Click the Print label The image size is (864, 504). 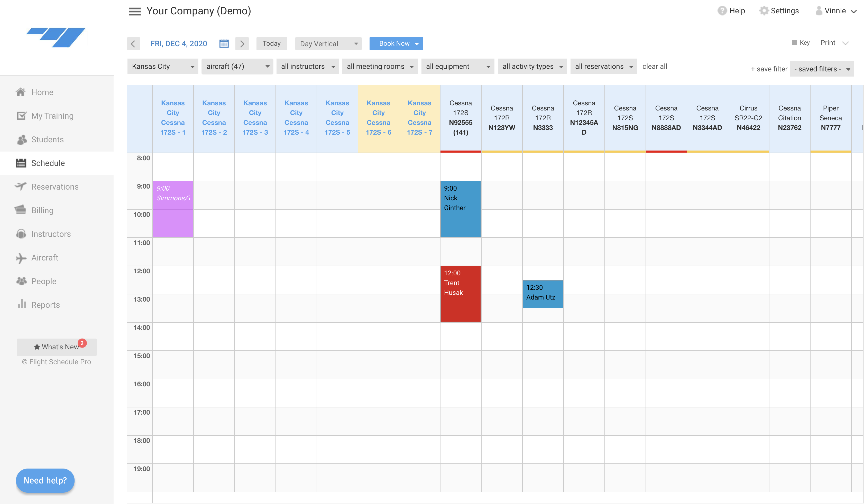pyautogui.click(x=828, y=43)
